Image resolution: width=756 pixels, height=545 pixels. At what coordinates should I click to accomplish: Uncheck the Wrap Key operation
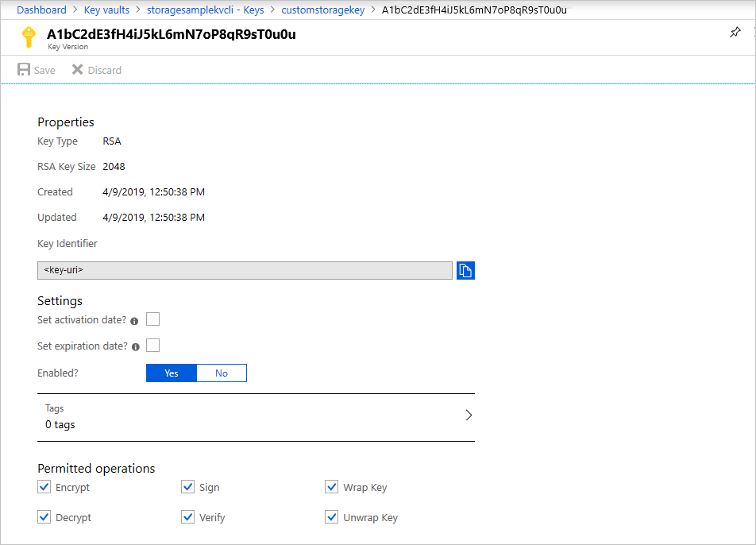(331, 486)
